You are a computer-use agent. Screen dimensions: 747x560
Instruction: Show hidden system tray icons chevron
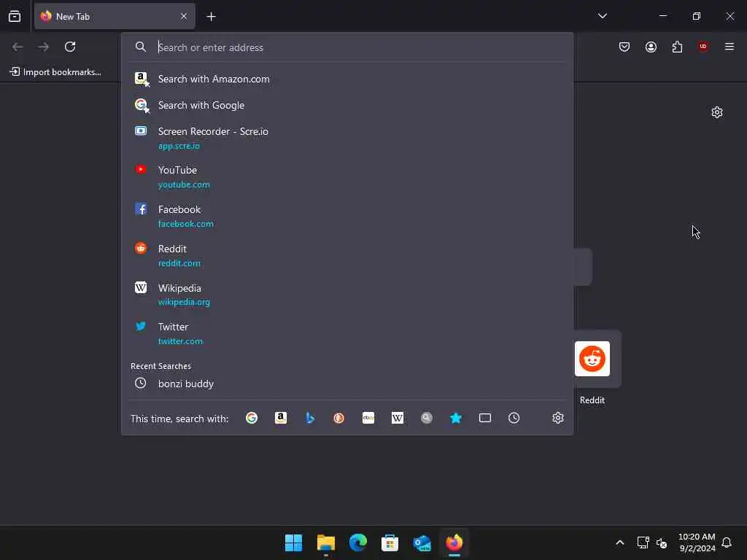[x=620, y=542]
